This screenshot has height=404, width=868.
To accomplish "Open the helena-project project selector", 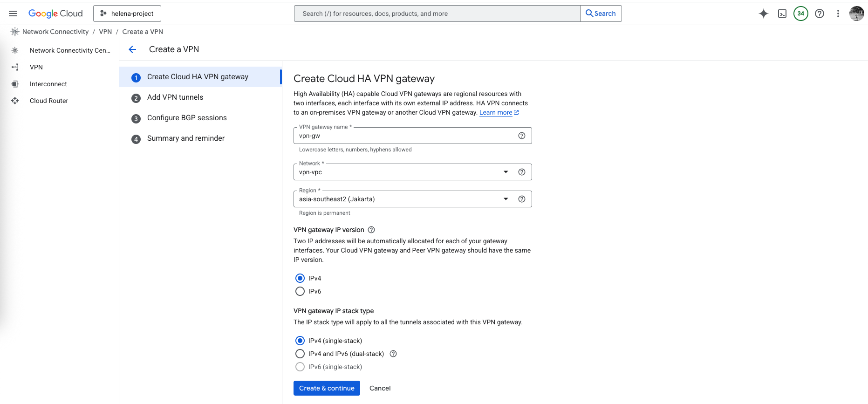I will [x=127, y=14].
